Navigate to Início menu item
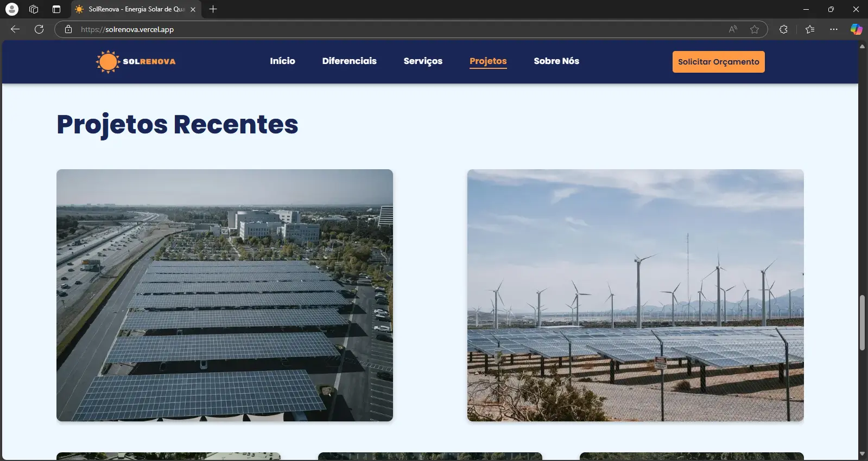The width and height of the screenshot is (868, 461). (282, 61)
